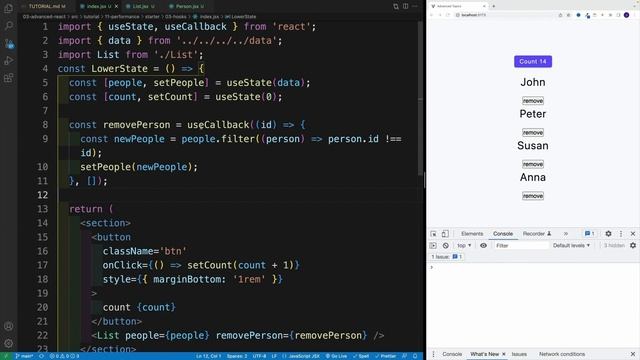Select the Issues drawer tab

(519, 354)
